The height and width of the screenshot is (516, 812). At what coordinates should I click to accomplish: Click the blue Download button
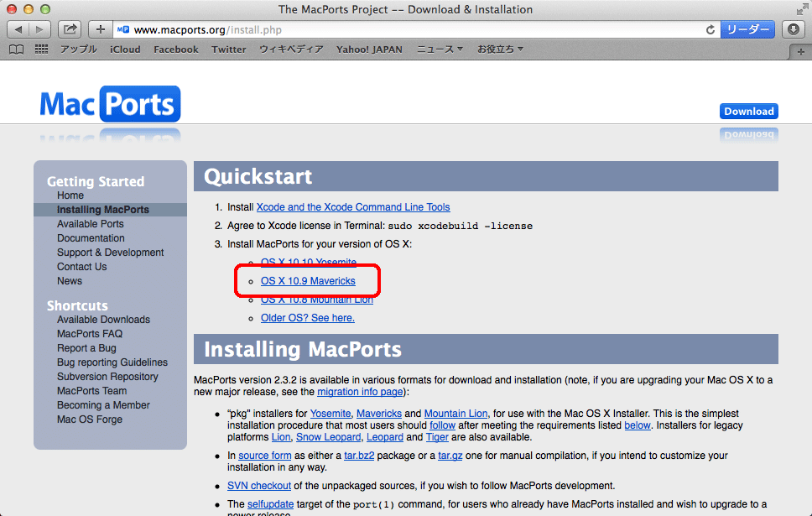tap(749, 112)
